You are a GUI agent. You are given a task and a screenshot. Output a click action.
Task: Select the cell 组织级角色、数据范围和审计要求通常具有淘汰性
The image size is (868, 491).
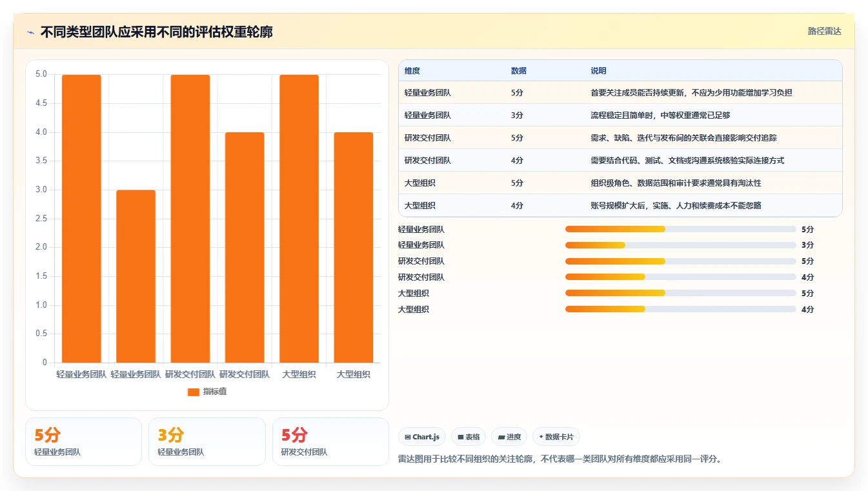[676, 183]
